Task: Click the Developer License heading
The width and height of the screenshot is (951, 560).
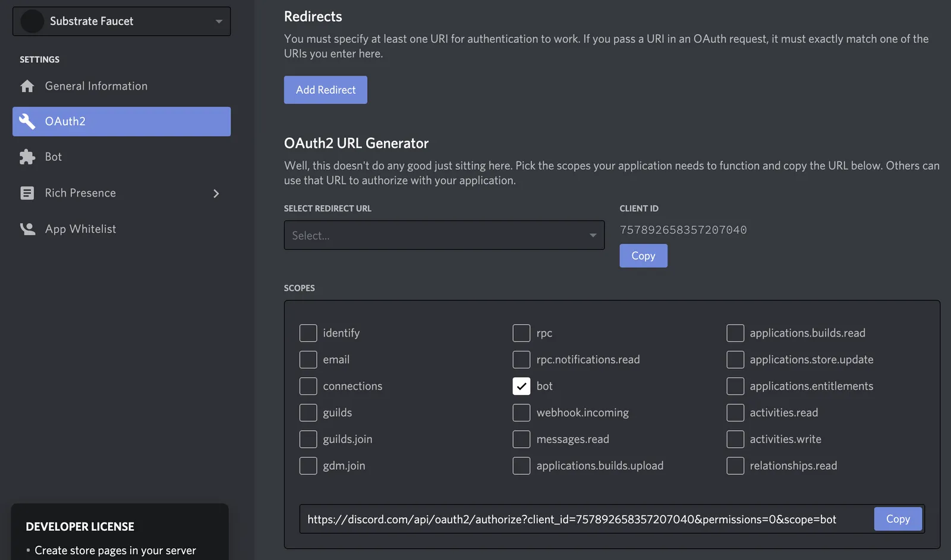Action: 80,527
